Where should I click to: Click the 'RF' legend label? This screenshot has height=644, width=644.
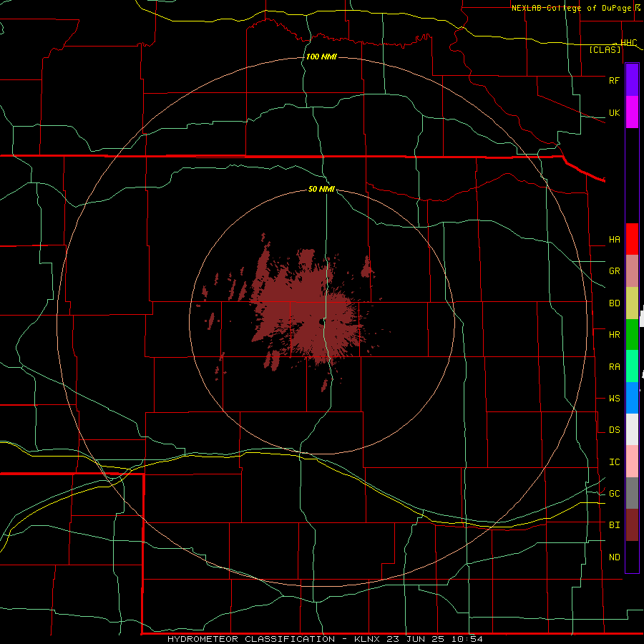614,80
